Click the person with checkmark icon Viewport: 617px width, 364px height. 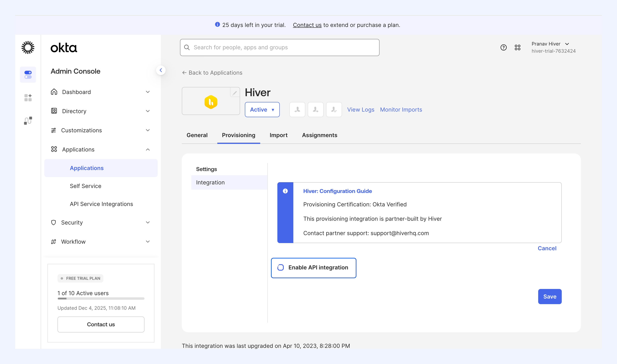[x=334, y=110]
